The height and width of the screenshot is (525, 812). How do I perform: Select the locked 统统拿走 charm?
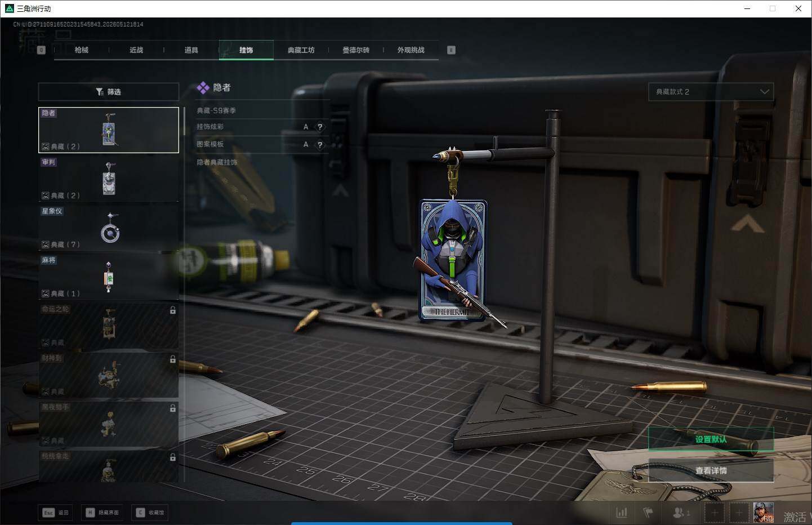[x=109, y=466]
